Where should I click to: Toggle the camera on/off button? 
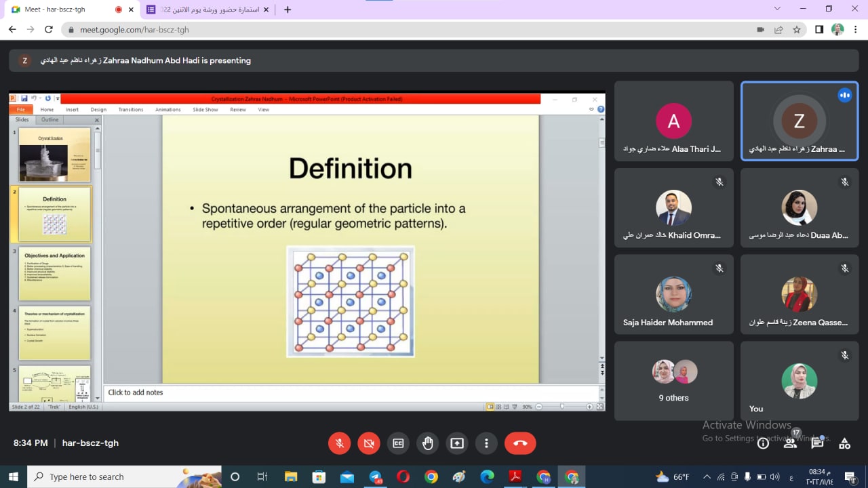[369, 443]
